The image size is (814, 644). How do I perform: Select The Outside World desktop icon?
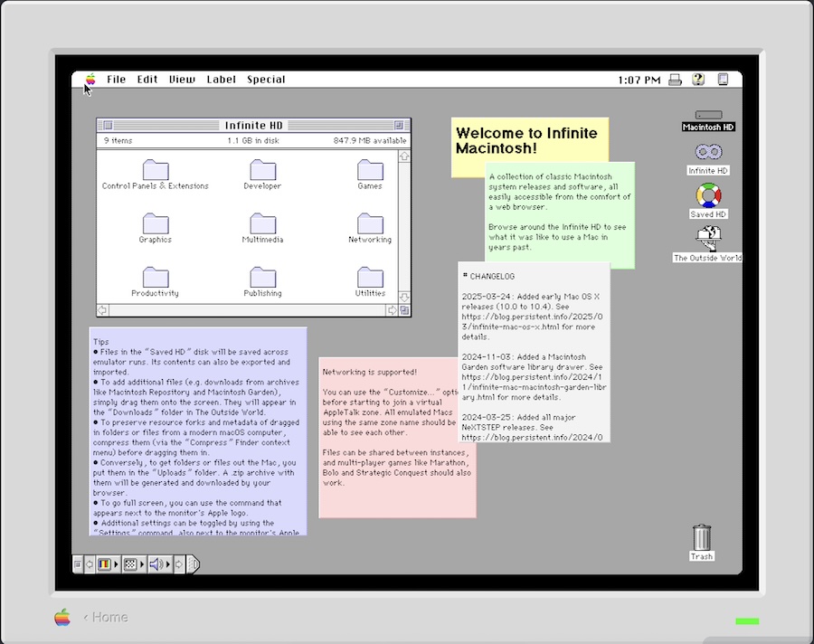(x=708, y=239)
